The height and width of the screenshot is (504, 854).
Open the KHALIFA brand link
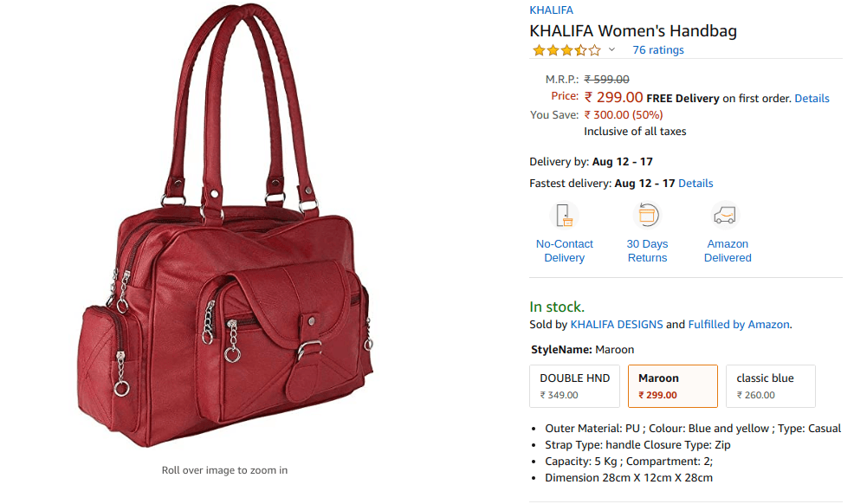point(551,10)
